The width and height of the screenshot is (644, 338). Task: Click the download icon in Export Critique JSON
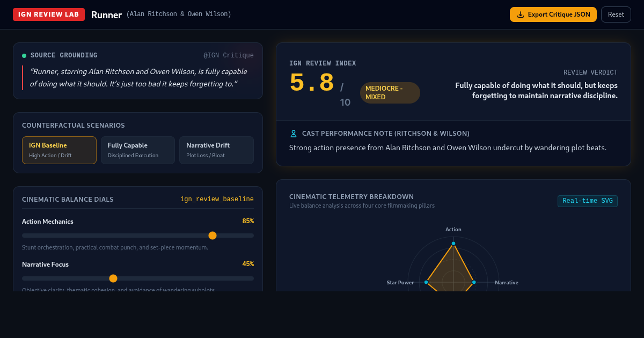pos(521,14)
